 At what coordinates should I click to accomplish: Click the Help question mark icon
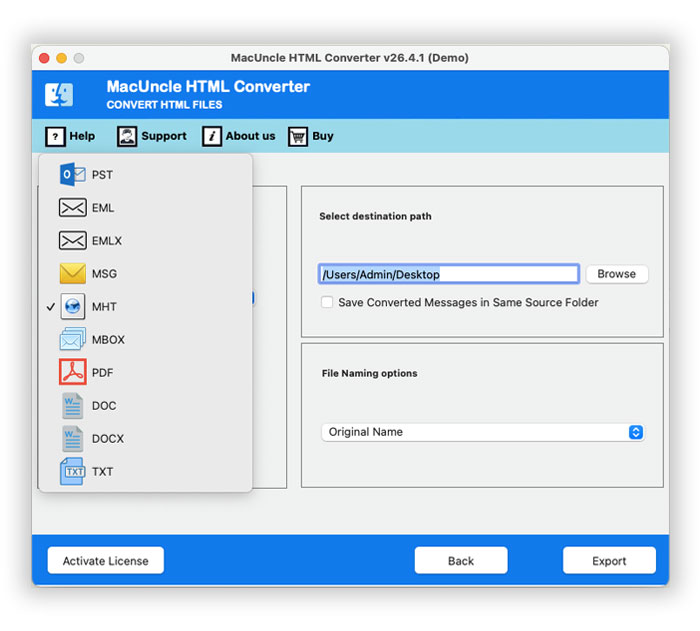(55, 136)
